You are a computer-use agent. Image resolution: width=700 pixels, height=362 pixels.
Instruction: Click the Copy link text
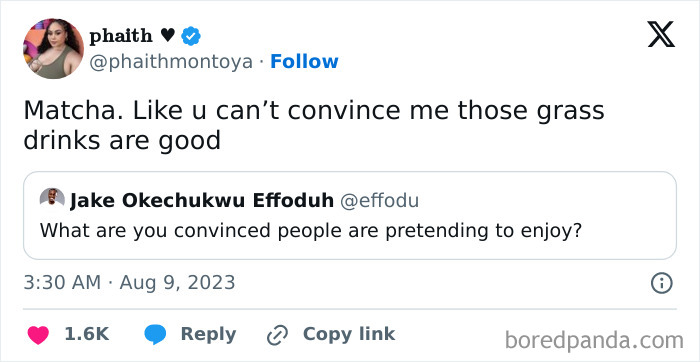349,334
